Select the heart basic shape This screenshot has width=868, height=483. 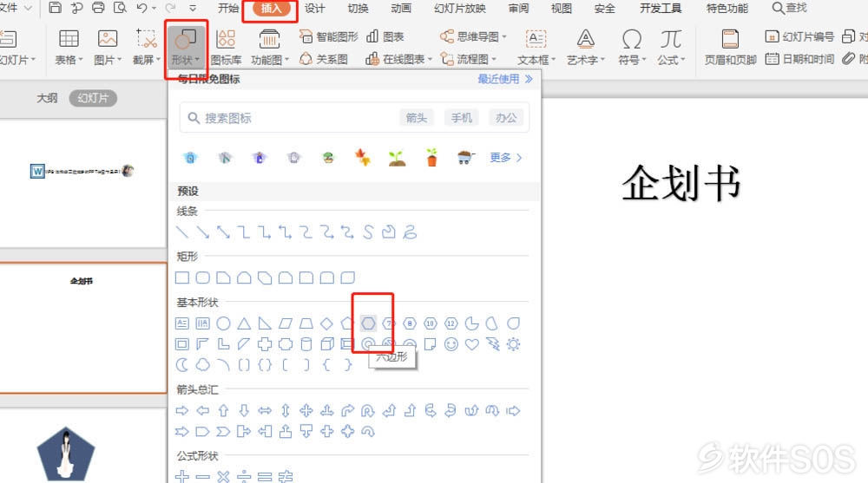pos(471,344)
